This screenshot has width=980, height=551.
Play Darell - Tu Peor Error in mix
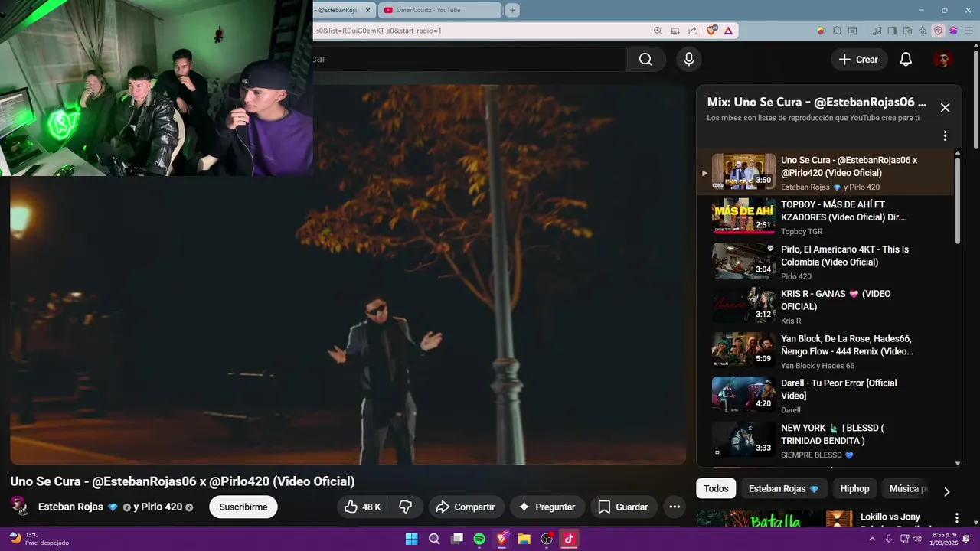click(825, 396)
